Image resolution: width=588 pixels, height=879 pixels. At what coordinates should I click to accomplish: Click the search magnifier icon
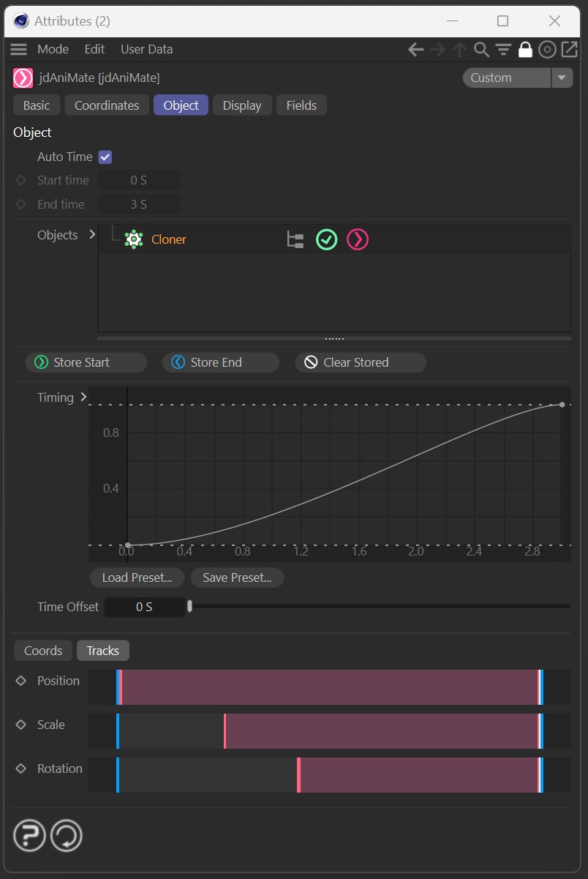[x=480, y=49]
